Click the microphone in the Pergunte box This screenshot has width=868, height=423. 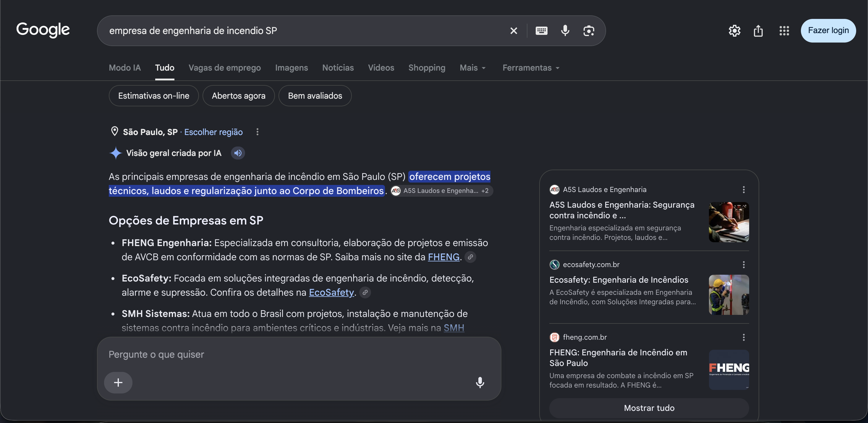(x=480, y=382)
